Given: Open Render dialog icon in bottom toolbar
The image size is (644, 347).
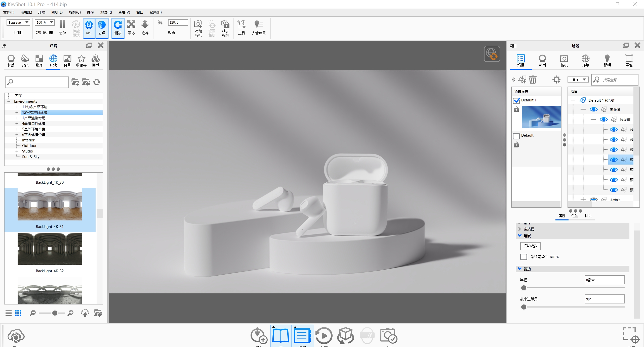Looking at the screenshot, I should click(x=389, y=335).
